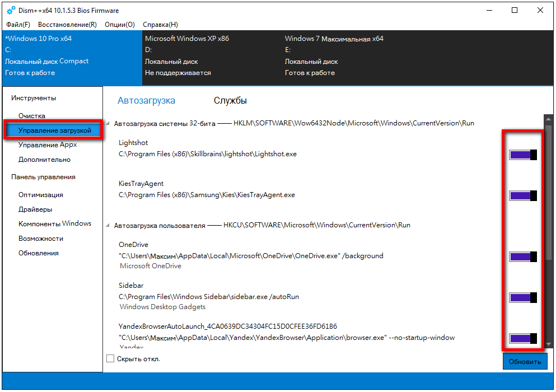Open the Файл(F) menu

pyautogui.click(x=18, y=25)
